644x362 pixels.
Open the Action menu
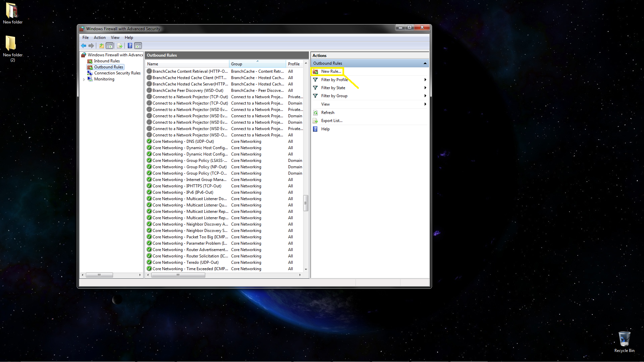point(100,38)
